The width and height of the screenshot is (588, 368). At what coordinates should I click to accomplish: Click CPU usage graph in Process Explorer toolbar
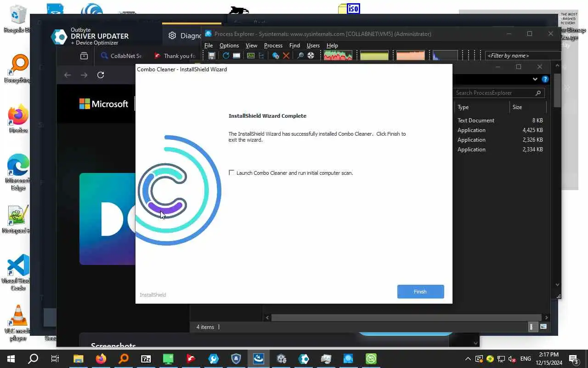pos(338,56)
